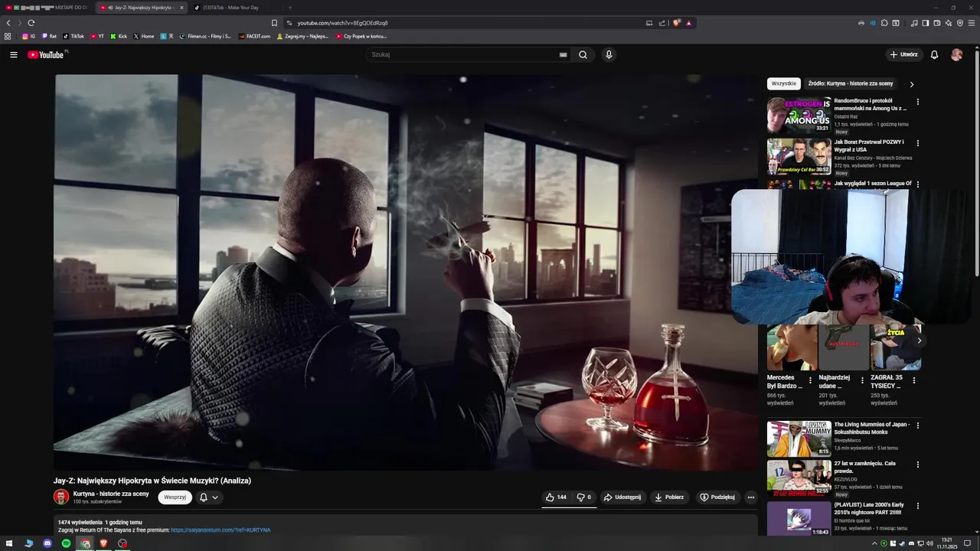Open the account avatar menu

pyautogui.click(x=956, y=54)
